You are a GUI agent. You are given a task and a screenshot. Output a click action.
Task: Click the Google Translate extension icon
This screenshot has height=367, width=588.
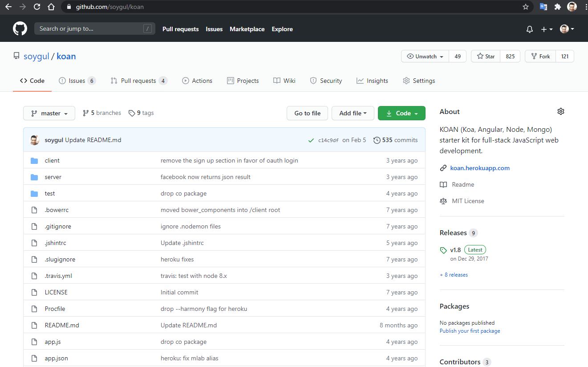[543, 7]
